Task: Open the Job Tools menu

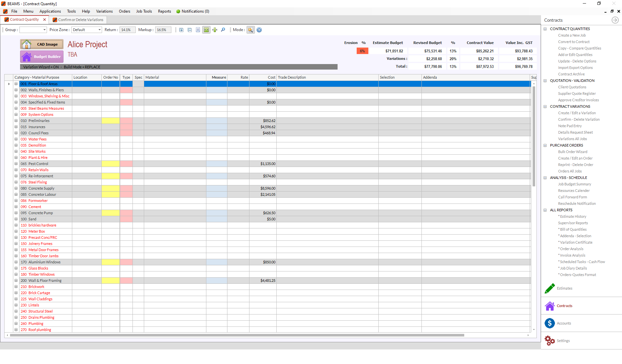Action: point(144,11)
